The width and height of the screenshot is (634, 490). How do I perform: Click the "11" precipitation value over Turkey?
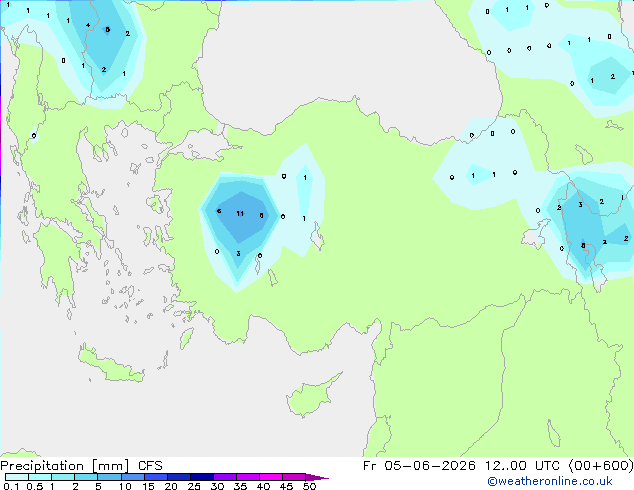point(240,213)
